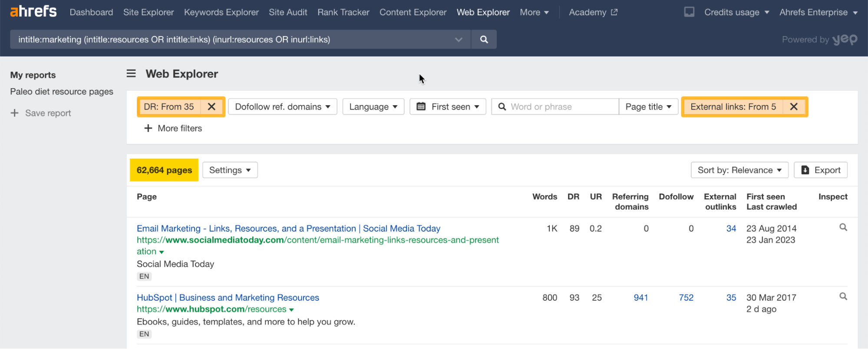The height and width of the screenshot is (349, 868).
Task: Click the External outlinks column header
Action: (x=720, y=202)
